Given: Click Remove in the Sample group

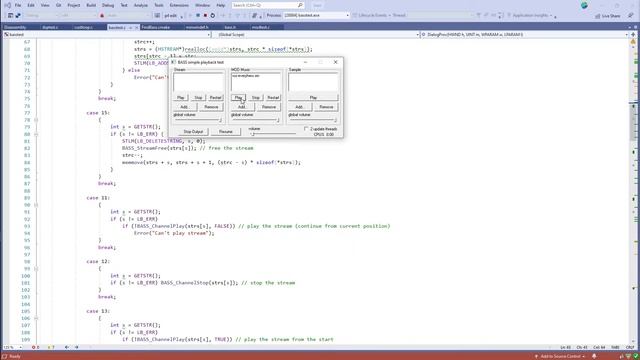Looking at the screenshot, I should click(x=326, y=107).
